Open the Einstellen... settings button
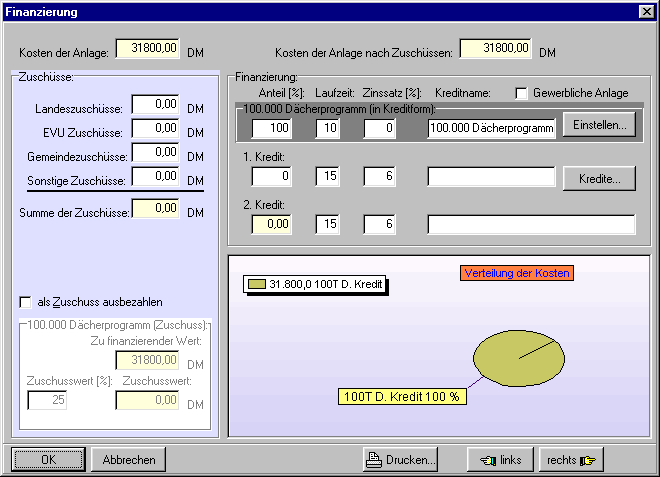 pos(599,126)
